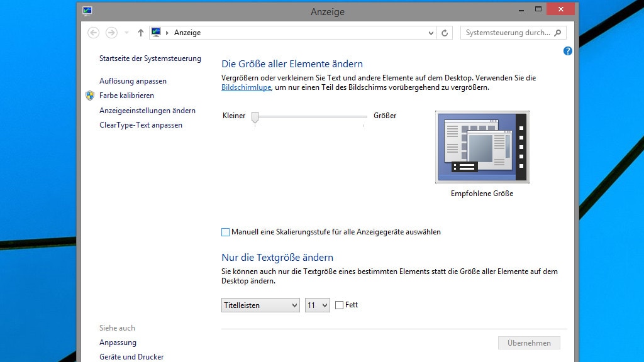The width and height of the screenshot is (644, 362).
Task: Refresh the Anzeige page
Action: [445, 33]
